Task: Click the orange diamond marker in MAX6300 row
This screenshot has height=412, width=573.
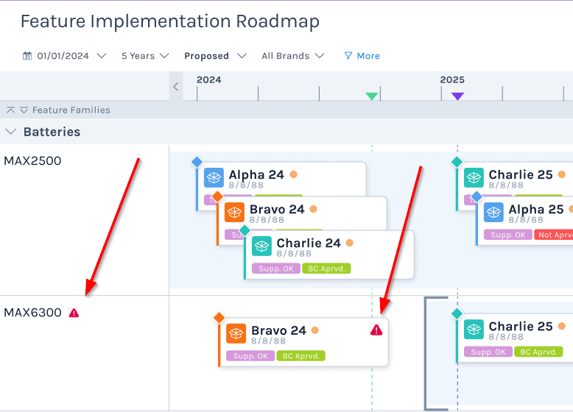Action: tap(219, 318)
